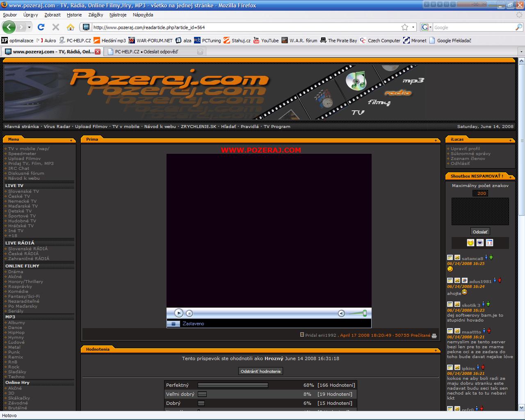Open the TV Program link
The height and width of the screenshot is (420, 525).
(x=277, y=126)
